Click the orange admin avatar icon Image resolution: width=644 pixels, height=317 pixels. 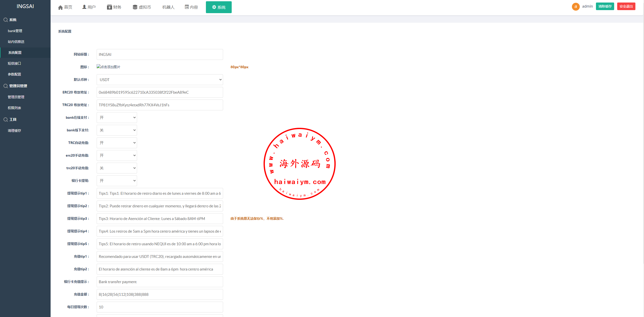tap(575, 7)
